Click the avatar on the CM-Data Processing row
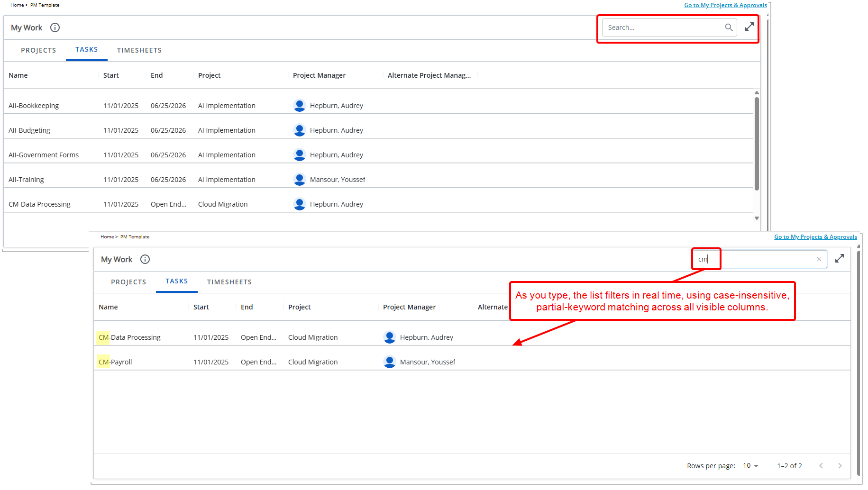Image resolution: width=868 pixels, height=490 pixels. point(390,337)
